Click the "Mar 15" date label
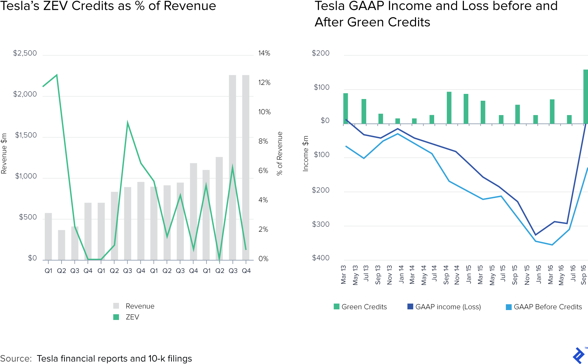The image size is (588, 364). (x=480, y=275)
